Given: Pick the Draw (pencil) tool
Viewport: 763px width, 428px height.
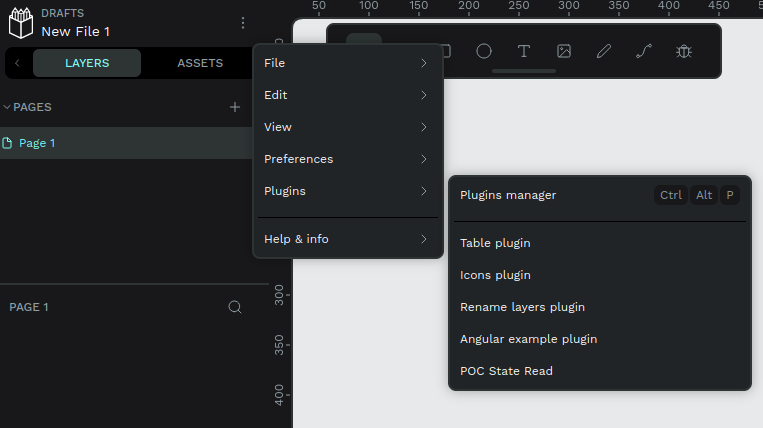Looking at the screenshot, I should coord(604,51).
